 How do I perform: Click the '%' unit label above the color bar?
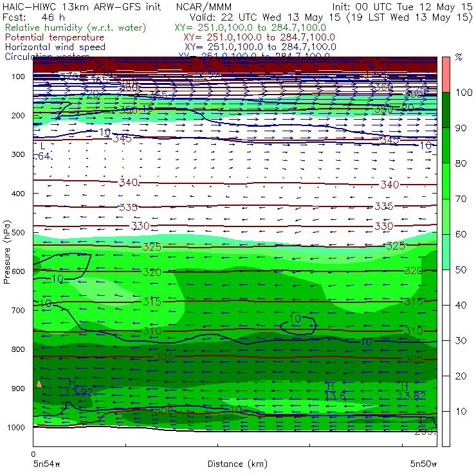click(x=459, y=57)
